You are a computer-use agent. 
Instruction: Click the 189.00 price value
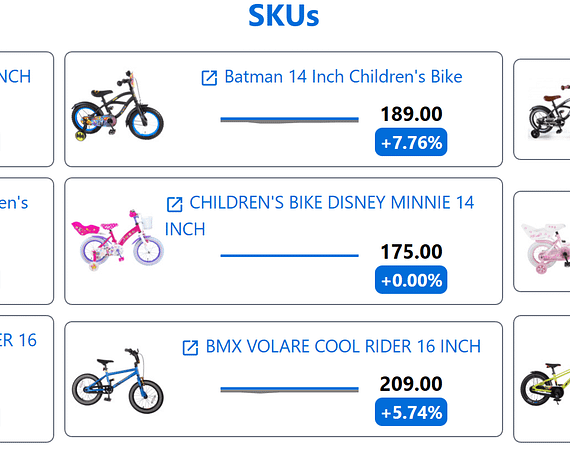411,114
